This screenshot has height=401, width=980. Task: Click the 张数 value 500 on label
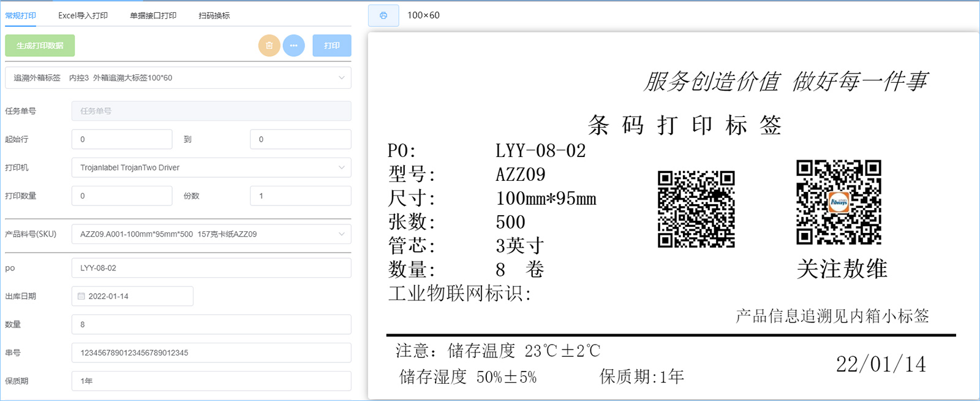point(511,222)
